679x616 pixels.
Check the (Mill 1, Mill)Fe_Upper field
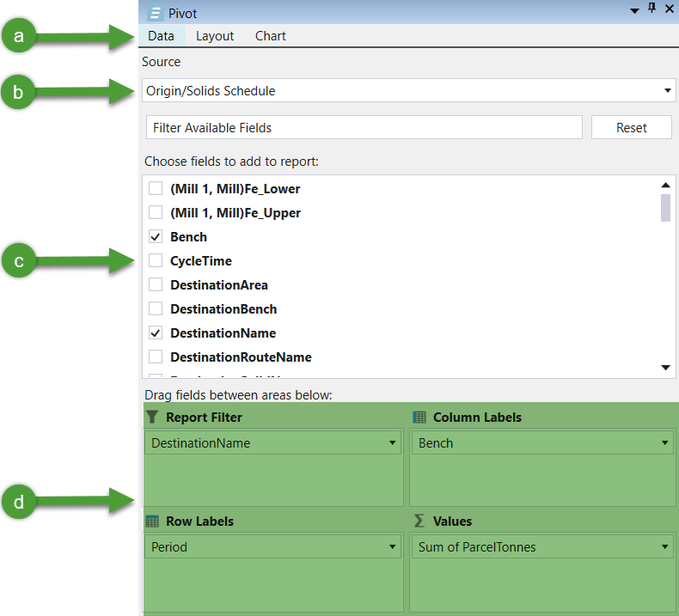(156, 212)
